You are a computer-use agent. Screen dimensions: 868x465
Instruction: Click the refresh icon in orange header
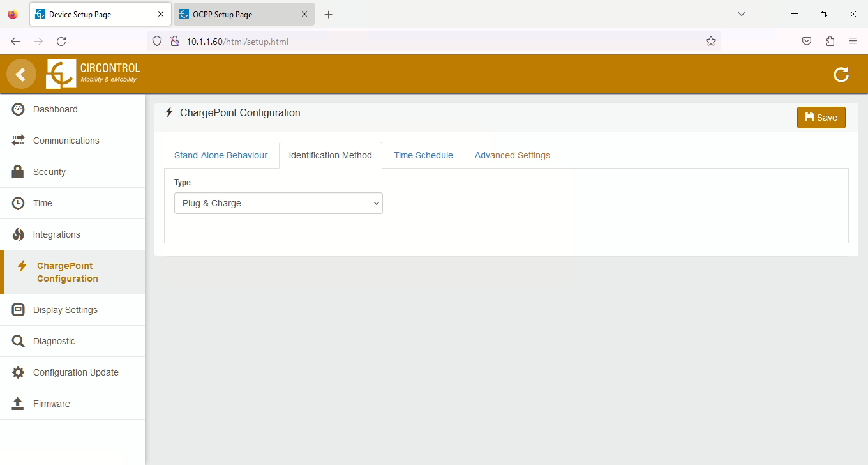(x=841, y=75)
